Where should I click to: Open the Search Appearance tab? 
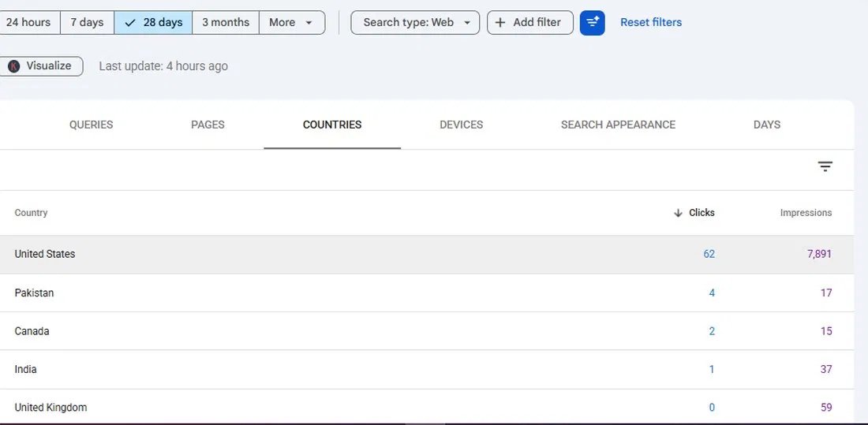(619, 125)
